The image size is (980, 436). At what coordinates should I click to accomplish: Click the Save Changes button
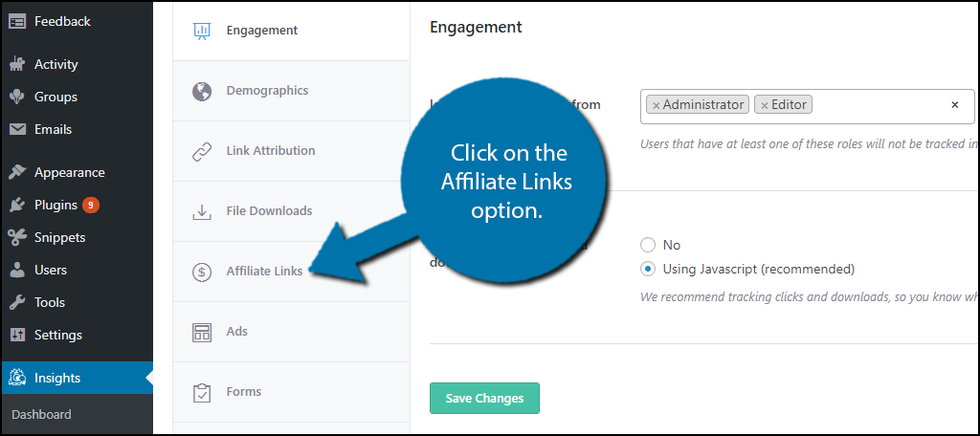pyautogui.click(x=484, y=398)
